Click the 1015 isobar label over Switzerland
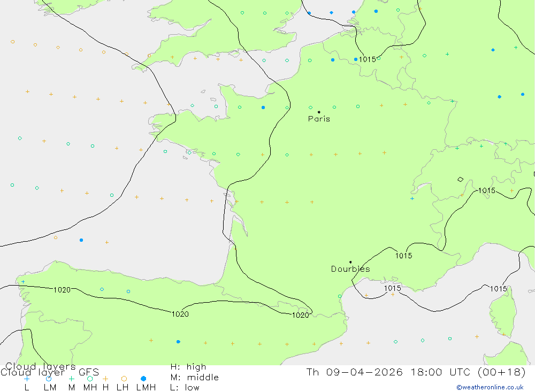This screenshot has height=392, width=535. point(486,190)
